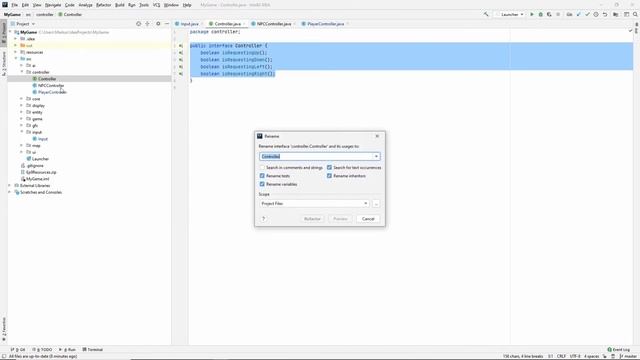This screenshot has width=640, height=360.
Task: Open the Project tool window side tab
Action: point(4,33)
